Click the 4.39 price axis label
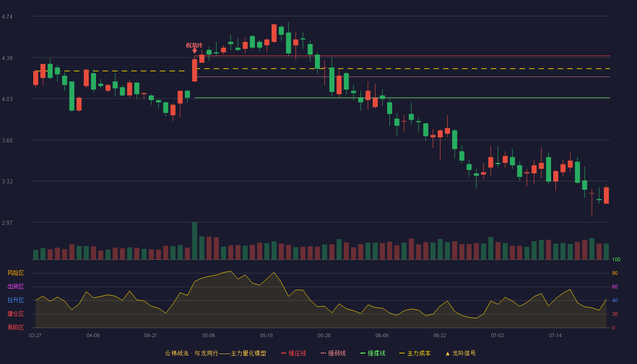637x364 pixels. click(7, 58)
